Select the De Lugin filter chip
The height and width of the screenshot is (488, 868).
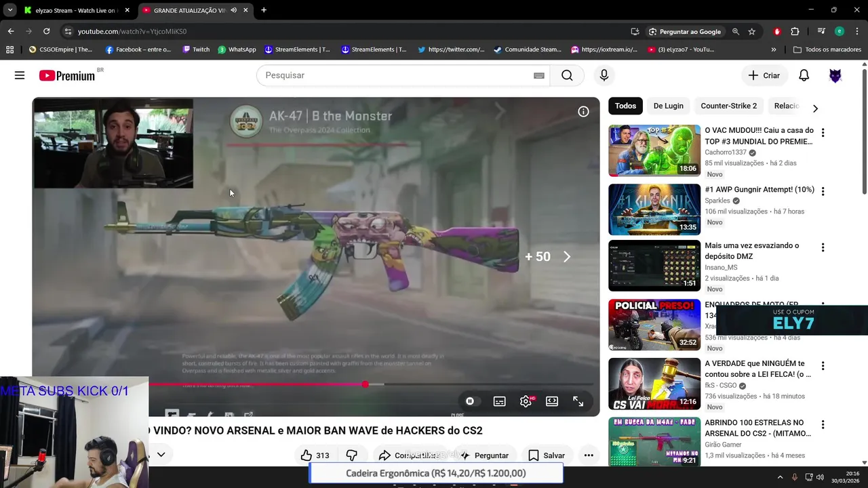click(668, 106)
